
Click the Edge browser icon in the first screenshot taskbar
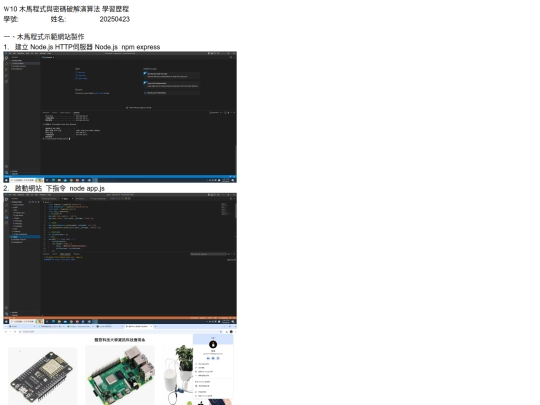click(x=53, y=180)
